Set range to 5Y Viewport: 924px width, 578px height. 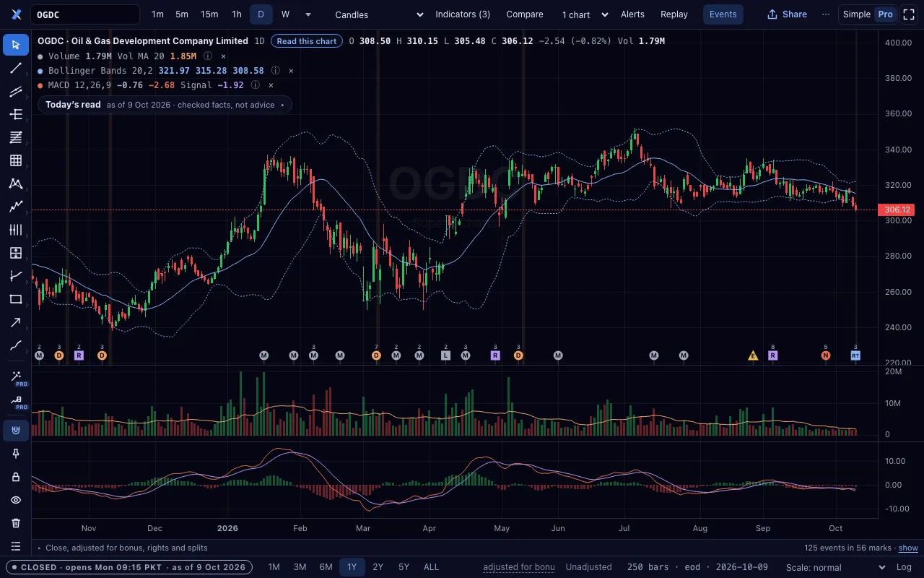tap(404, 567)
